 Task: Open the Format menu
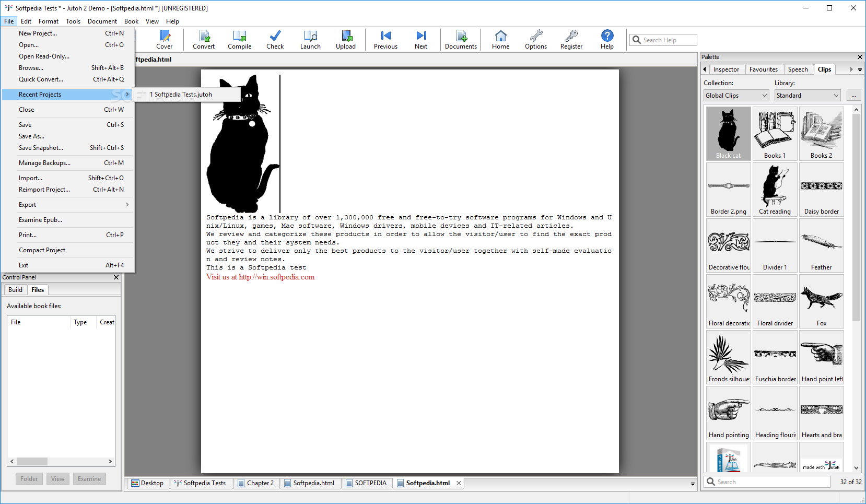(49, 21)
